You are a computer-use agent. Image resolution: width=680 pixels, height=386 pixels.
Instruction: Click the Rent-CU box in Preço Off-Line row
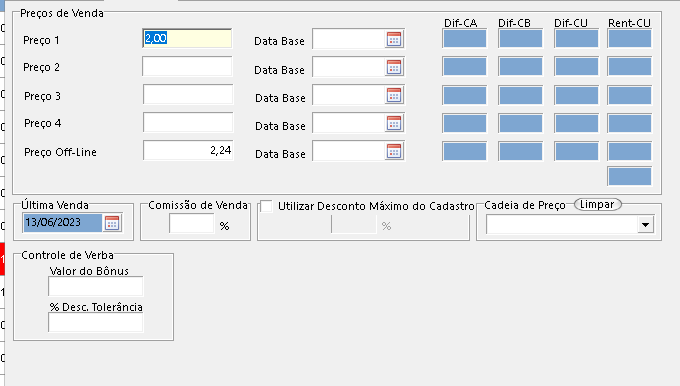(x=630, y=152)
